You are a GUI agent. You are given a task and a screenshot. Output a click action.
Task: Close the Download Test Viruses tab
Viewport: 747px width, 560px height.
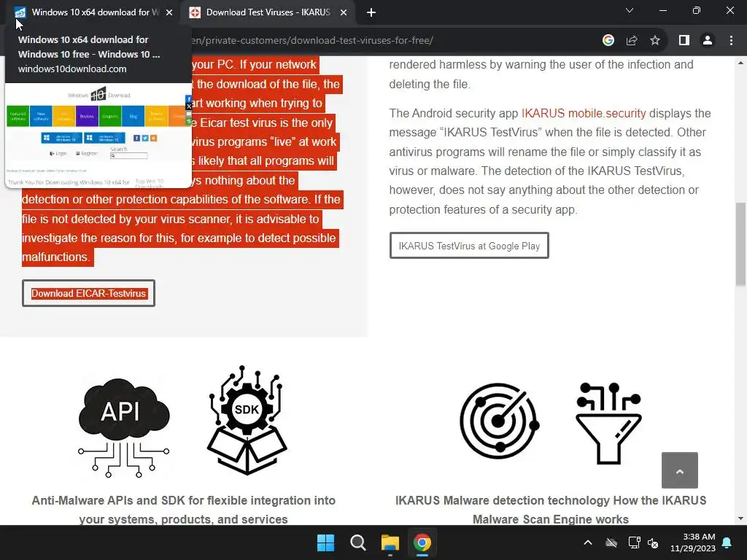(343, 12)
